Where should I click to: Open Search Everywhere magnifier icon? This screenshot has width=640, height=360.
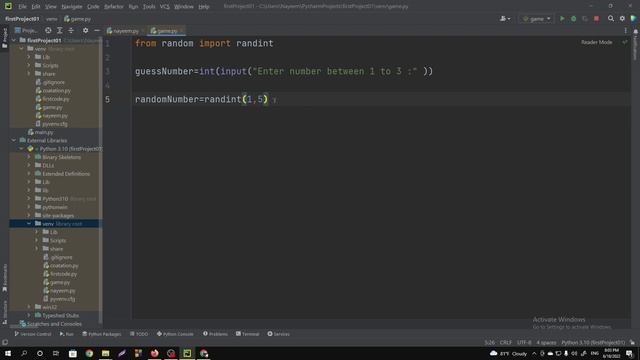click(x=611, y=19)
